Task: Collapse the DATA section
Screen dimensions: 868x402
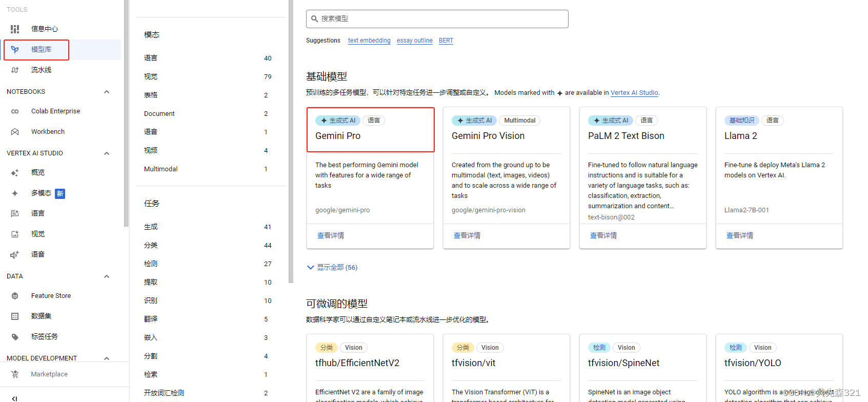Action: (107, 276)
